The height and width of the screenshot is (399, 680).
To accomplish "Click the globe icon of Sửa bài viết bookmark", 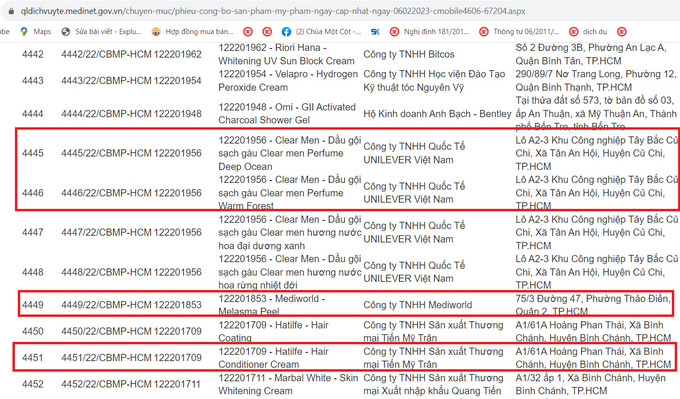I will (x=66, y=32).
